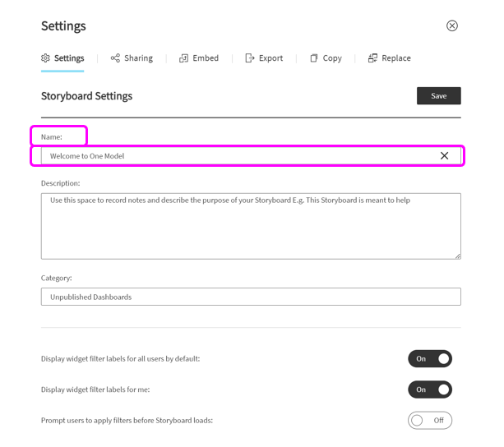Open the Export tab label
Image resolution: width=504 pixels, height=447 pixels.
(x=271, y=58)
